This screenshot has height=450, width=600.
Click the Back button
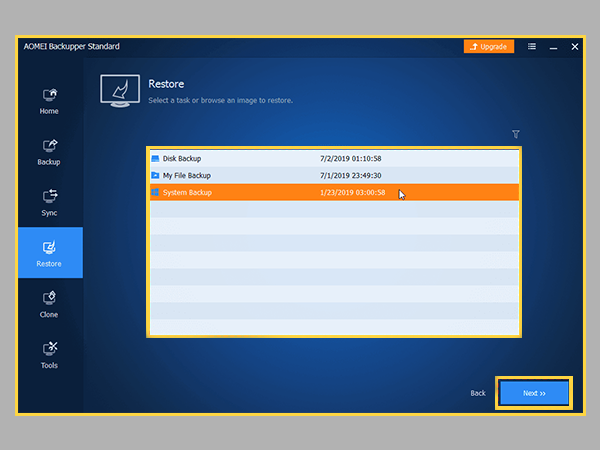(478, 393)
